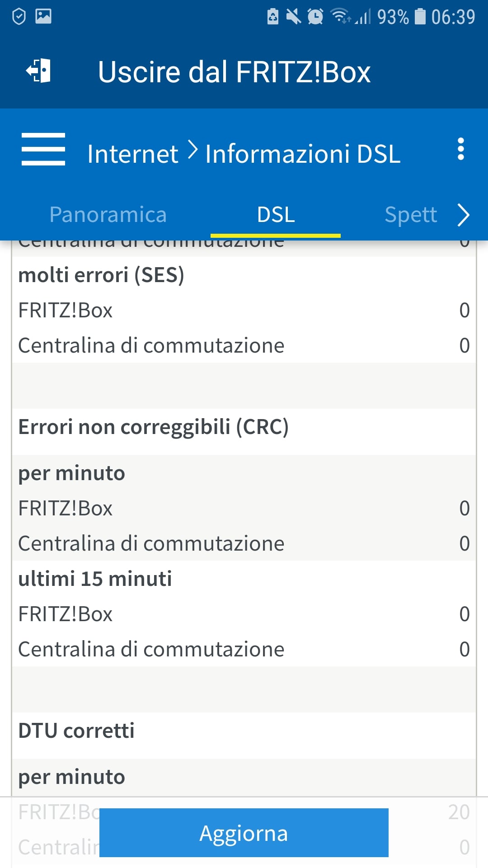Tap the FRITZ!Box logout door icon
This screenshot has height=868, width=488.
tap(38, 71)
